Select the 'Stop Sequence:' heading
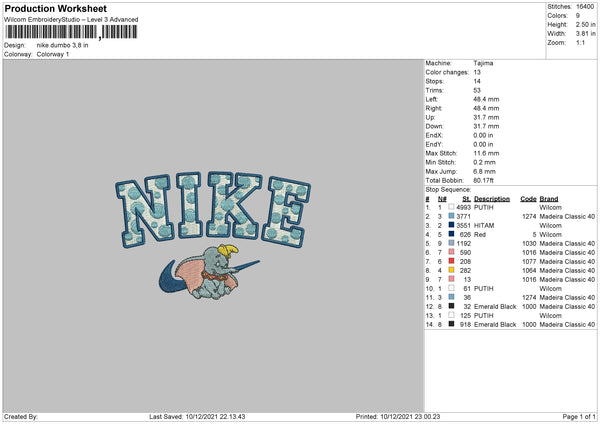 (448, 189)
